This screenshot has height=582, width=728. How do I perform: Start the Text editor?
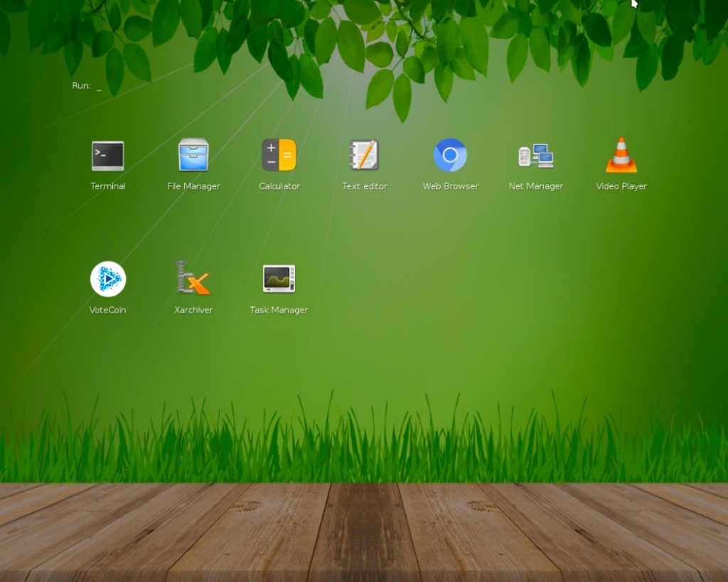click(365, 156)
